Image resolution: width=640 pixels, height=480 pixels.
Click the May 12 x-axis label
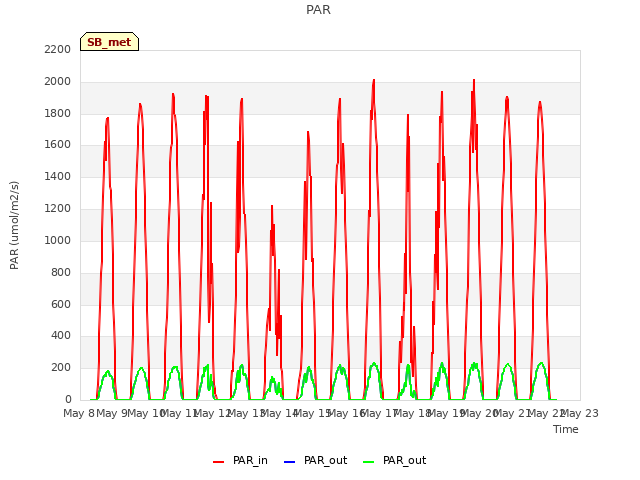click(x=213, y=413)
